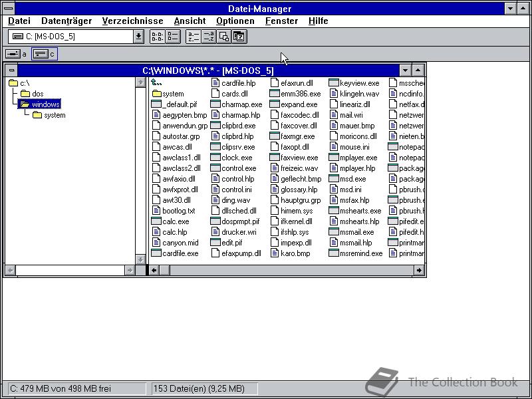Image resolution: width=532 pixels, height=399 pixels.
Task: Select windows folder in directory tree
Action: (40, 104)
